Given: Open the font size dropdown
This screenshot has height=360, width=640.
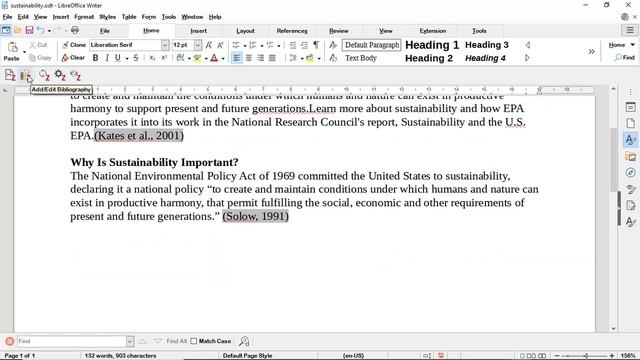Looking at the screenshot, I should (198, 45).
